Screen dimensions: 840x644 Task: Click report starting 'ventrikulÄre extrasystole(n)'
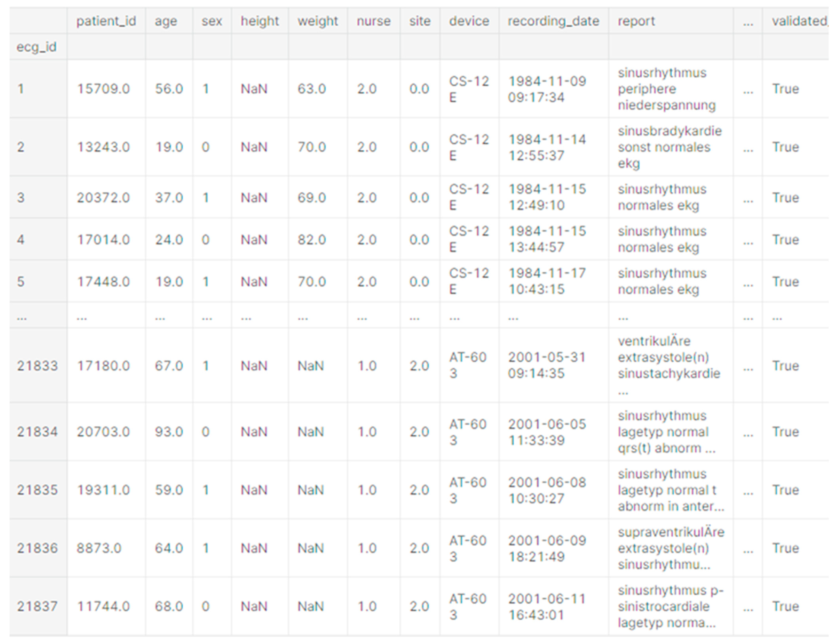(x=669, y=365)
